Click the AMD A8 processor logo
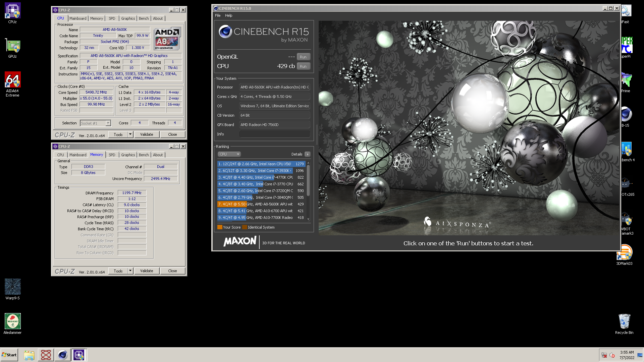644x362 pixels. (167, 39)
